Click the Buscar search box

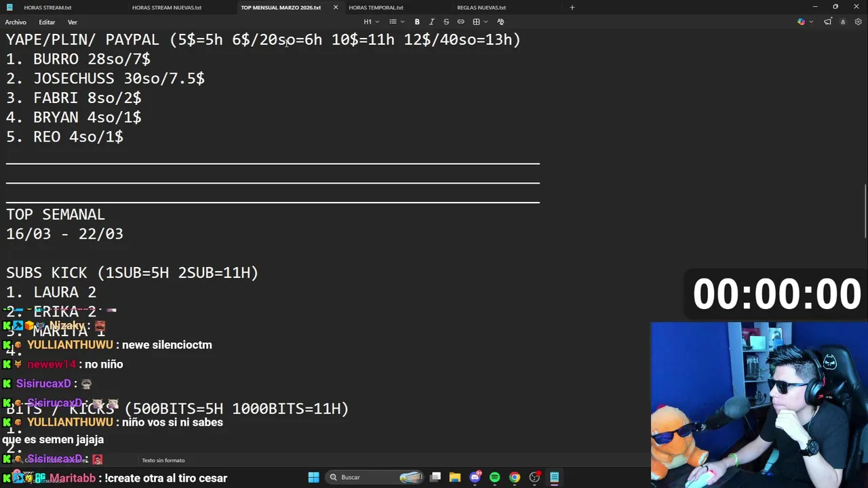coord(375,477)
